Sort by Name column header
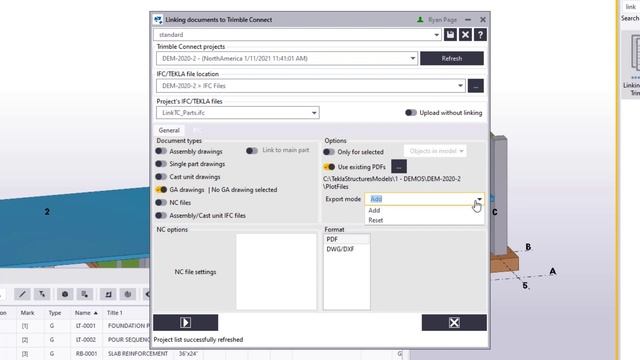640x360 pixels. tap(86, 313)
